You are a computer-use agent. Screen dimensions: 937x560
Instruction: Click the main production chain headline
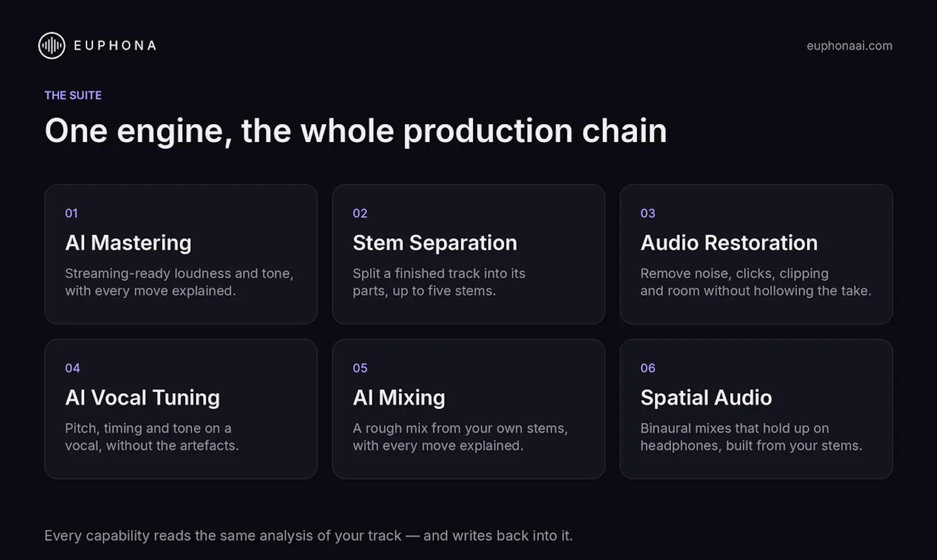(x=355, y=130)
